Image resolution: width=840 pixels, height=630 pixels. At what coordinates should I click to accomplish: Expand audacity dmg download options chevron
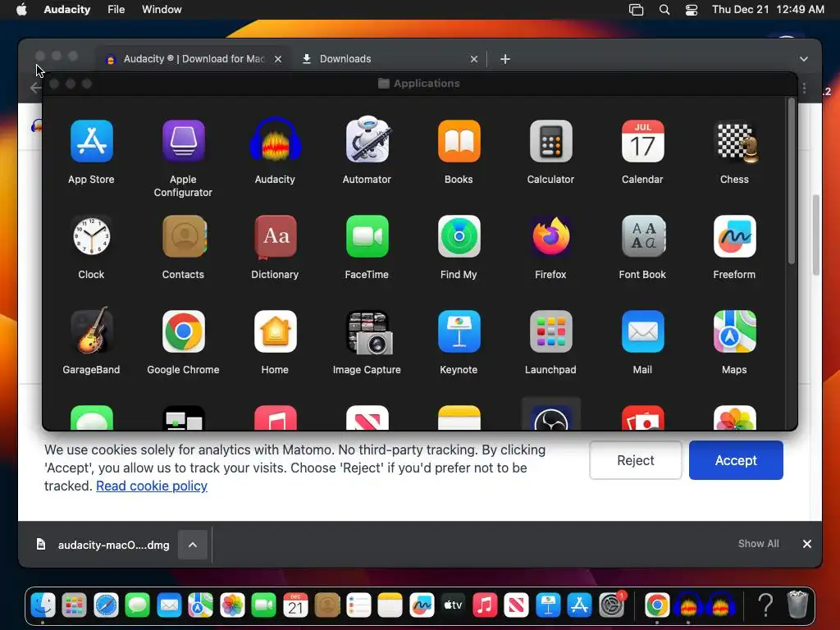click(193, 545)
